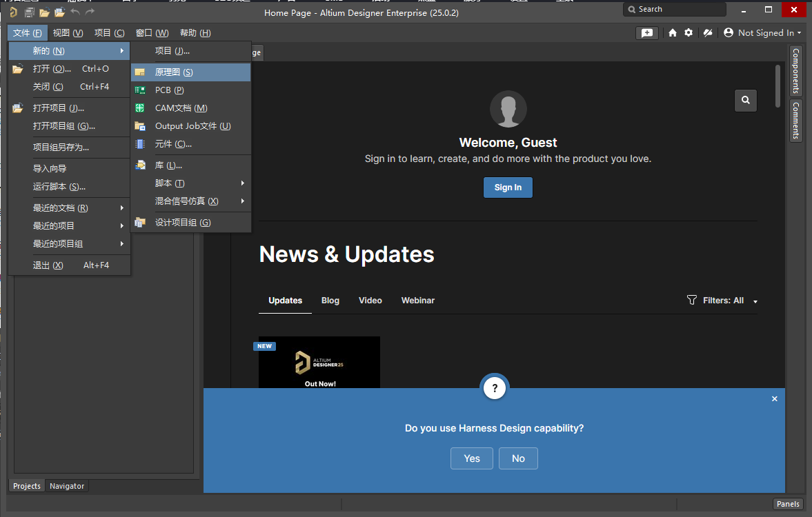Screen dimensions: 812x517
Task: Create a new CAM文档
Action: click(191, 108)
